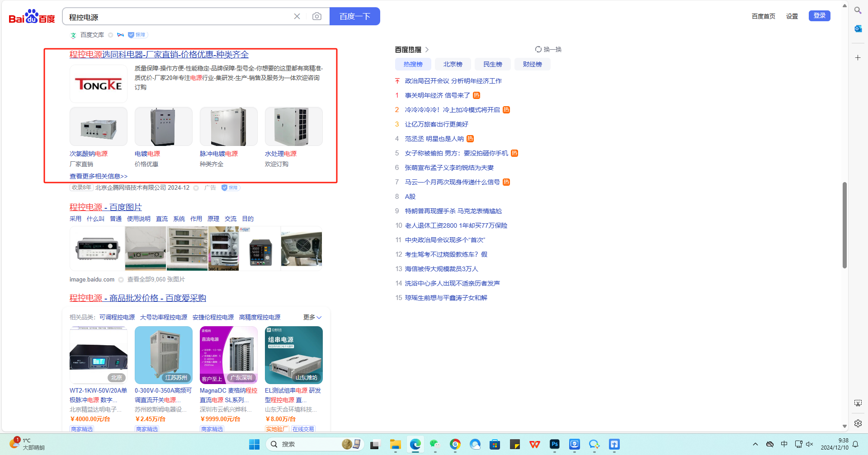
Task: Click the 使用说明 image tag
Action: coord(139,219)
